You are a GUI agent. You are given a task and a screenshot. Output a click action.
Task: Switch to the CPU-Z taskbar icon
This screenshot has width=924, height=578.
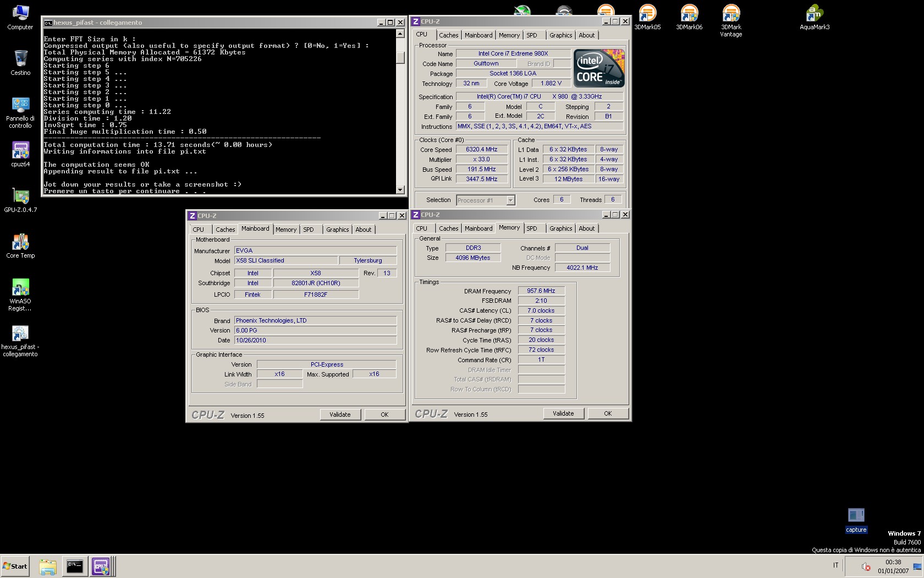click(x=101, y=566)
